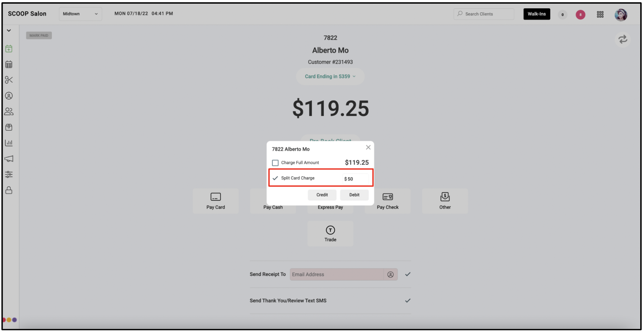The height and width of the screenshot is (333, 644).
Task: Click the Alberto Mo client name
Action: pos(330,50)
